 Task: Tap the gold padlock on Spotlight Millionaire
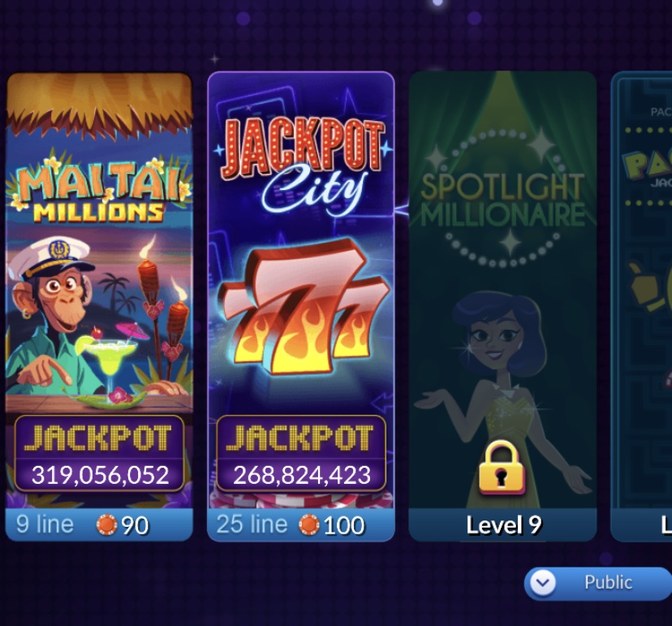(x=502, y=468)
